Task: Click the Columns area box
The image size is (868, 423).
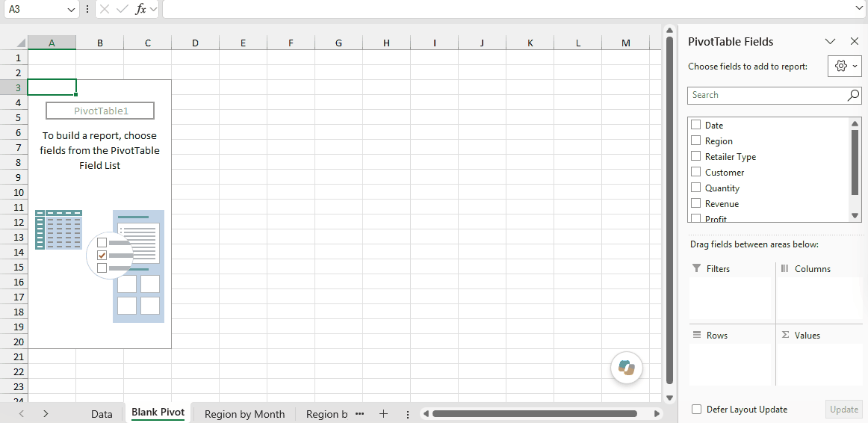Action: click(x=820, y=298)
